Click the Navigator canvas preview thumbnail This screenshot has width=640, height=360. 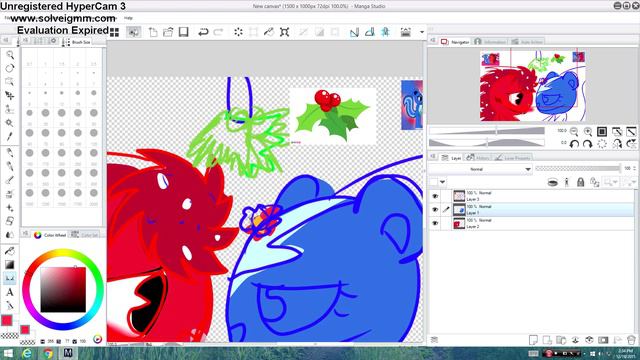coord(533,86)
